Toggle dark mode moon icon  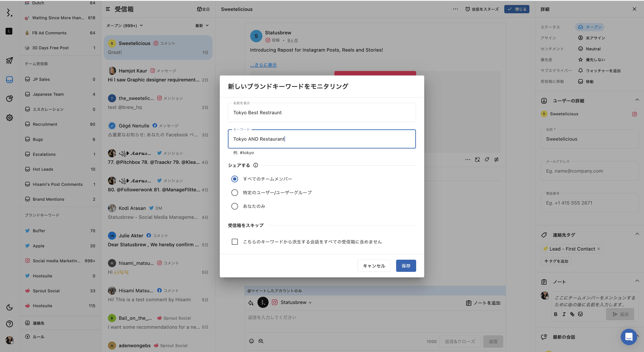pyautogui.click(x=9, y=308)
